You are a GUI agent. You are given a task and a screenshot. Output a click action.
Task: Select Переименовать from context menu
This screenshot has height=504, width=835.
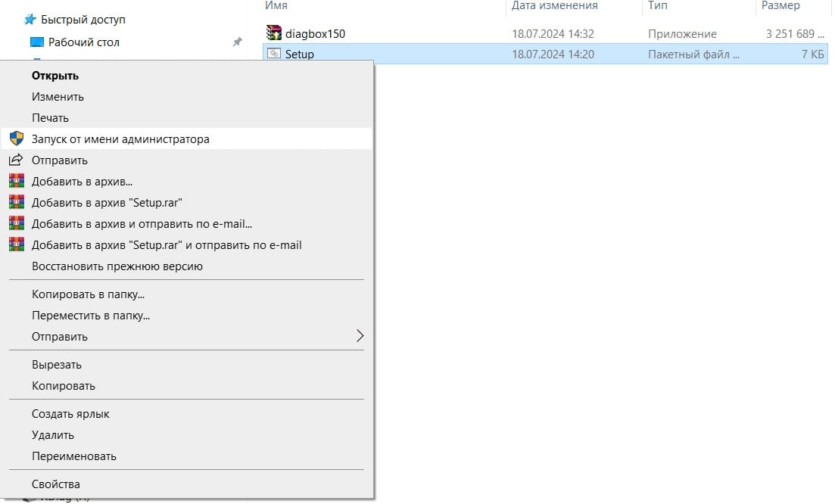coord(74,456)
